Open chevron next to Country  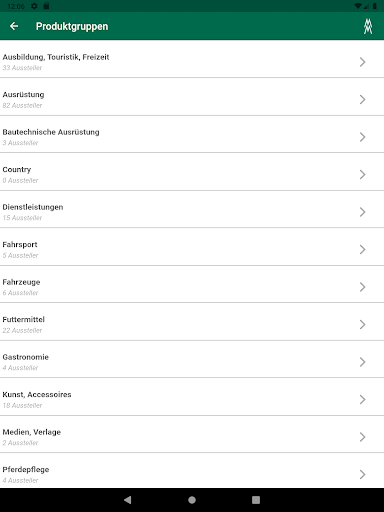363,174
